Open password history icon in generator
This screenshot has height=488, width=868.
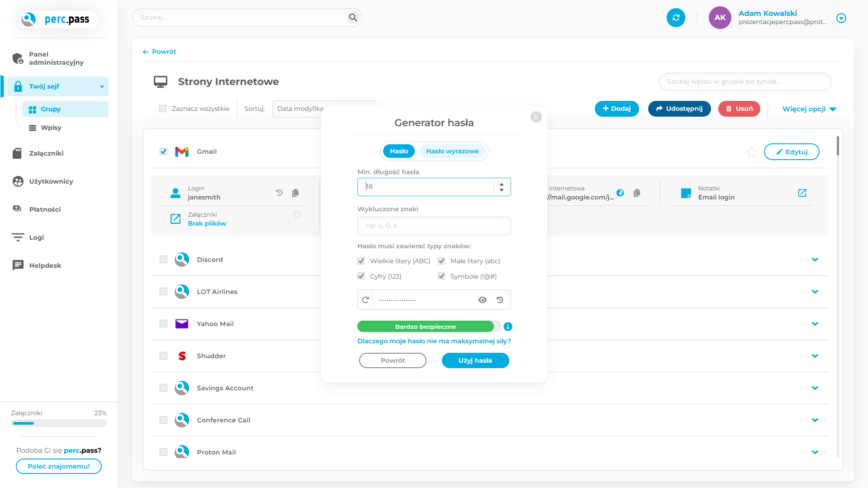click(500, 300)
